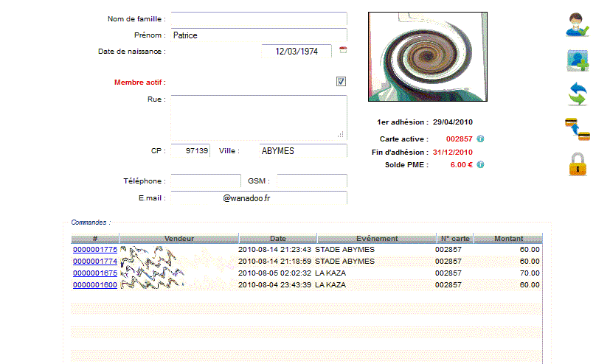
Task: Click the date 2010-08-14 21:23:43
Action: (x=274, y=249)
